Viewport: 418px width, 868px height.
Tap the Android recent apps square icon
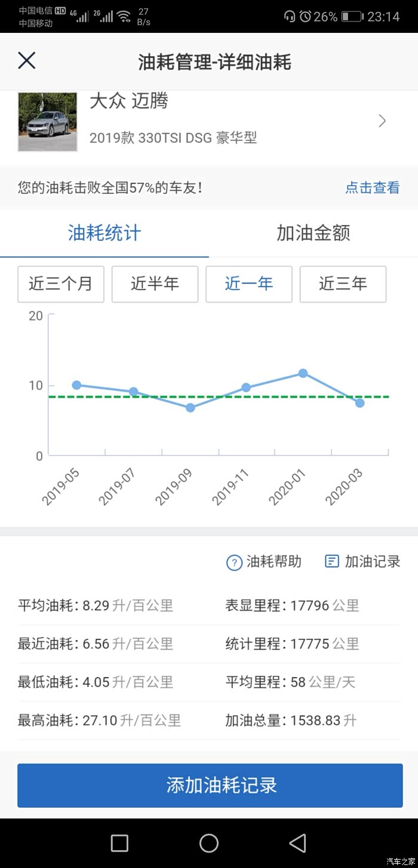pyautogui.click(x=119, y=843)
